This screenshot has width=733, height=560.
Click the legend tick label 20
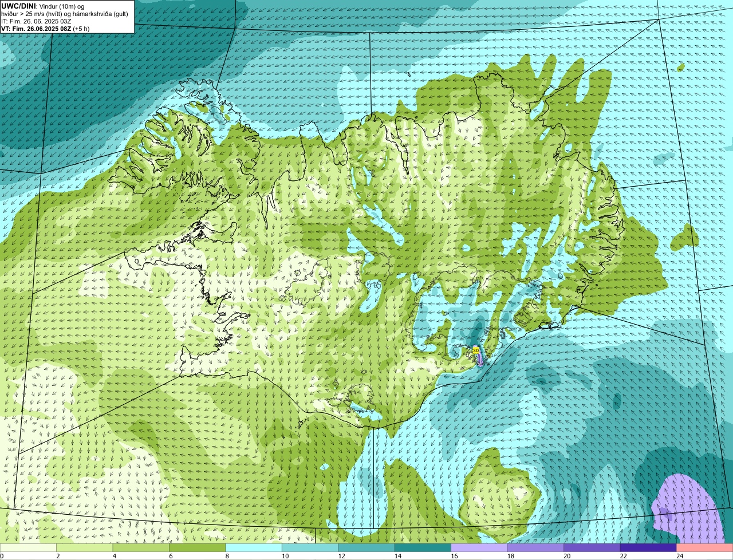tap(567, 556)
